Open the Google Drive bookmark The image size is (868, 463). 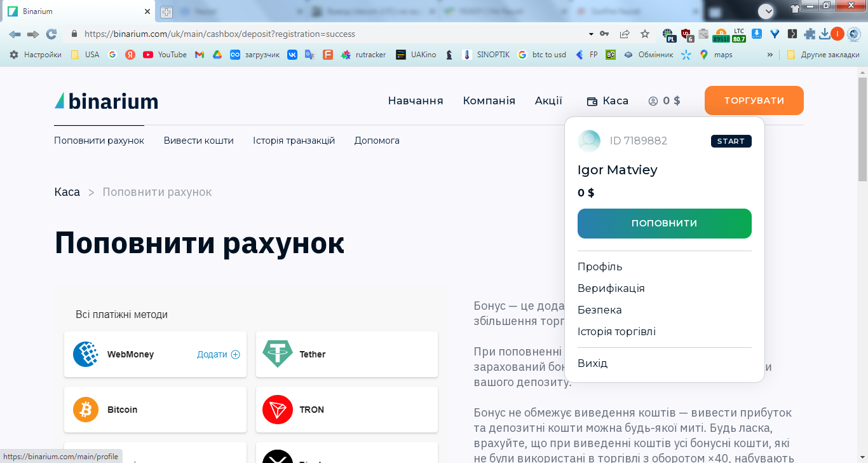(217, 55)
